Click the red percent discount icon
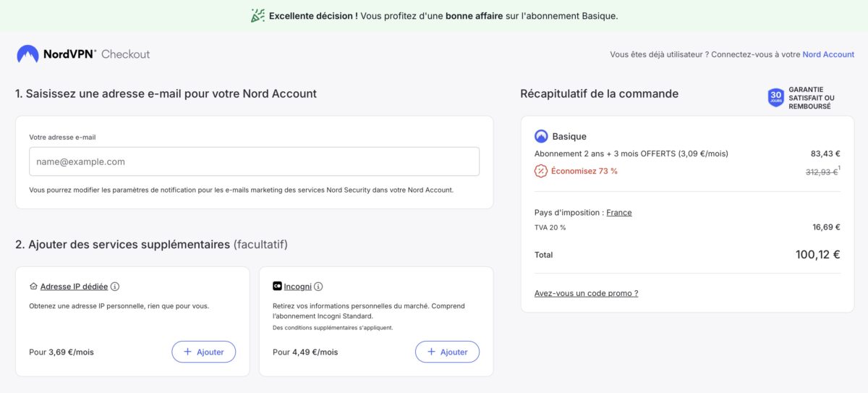The image size is (868, 393). 540,171
